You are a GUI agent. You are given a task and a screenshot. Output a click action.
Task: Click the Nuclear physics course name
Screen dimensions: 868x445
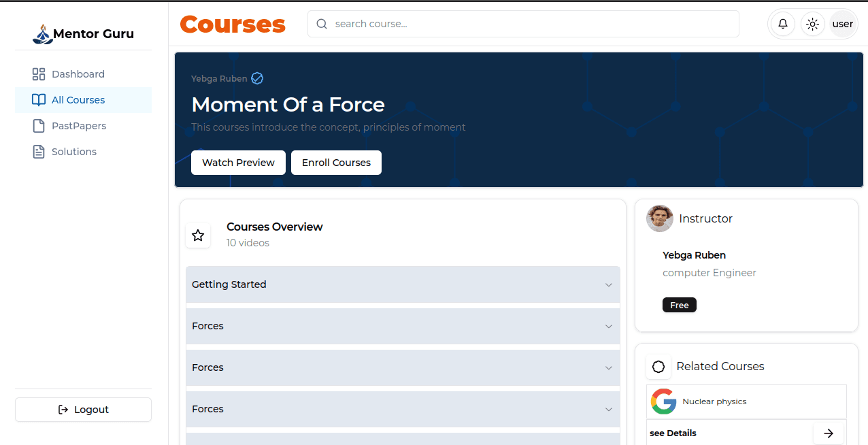pos(714,401)
